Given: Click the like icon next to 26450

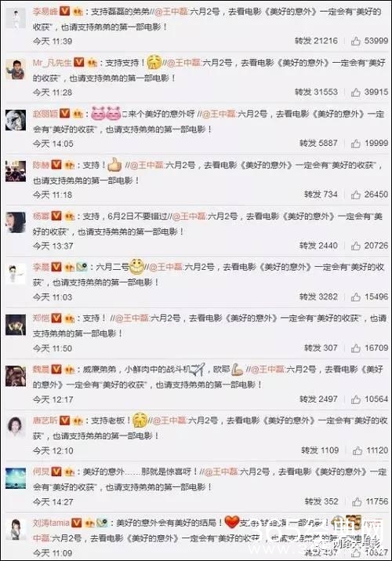Looking at the screenshot, I should [356, 195].
